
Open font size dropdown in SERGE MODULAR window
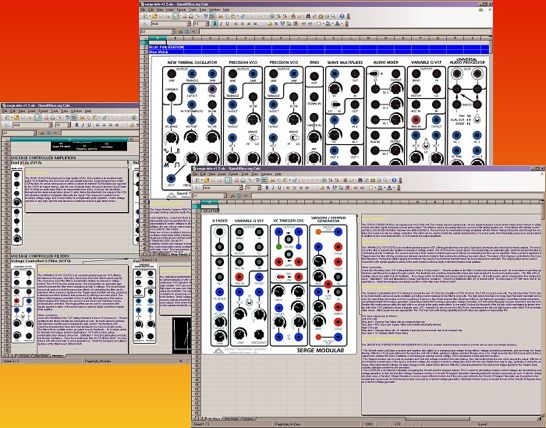[x=260, y=188]
